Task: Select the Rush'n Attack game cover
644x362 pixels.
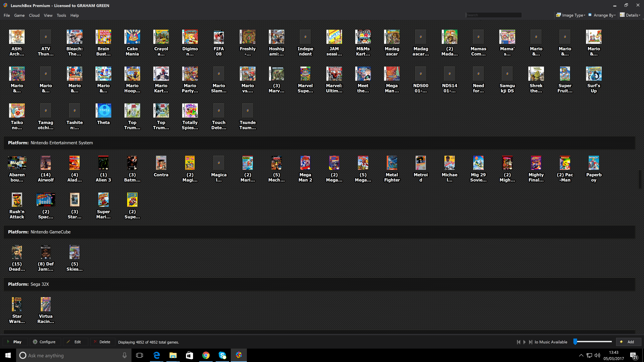Action: (x=17, y=200)
